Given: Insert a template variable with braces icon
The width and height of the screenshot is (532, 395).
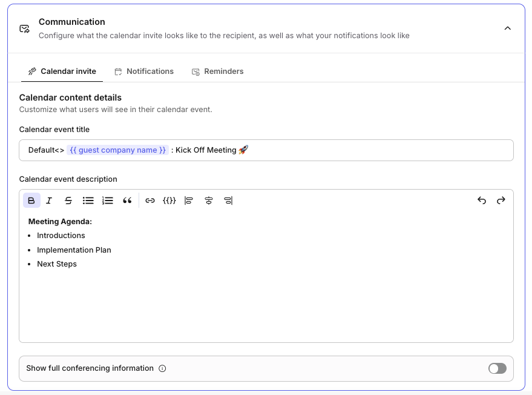Looking at the screenshot, I should (169, 201).
